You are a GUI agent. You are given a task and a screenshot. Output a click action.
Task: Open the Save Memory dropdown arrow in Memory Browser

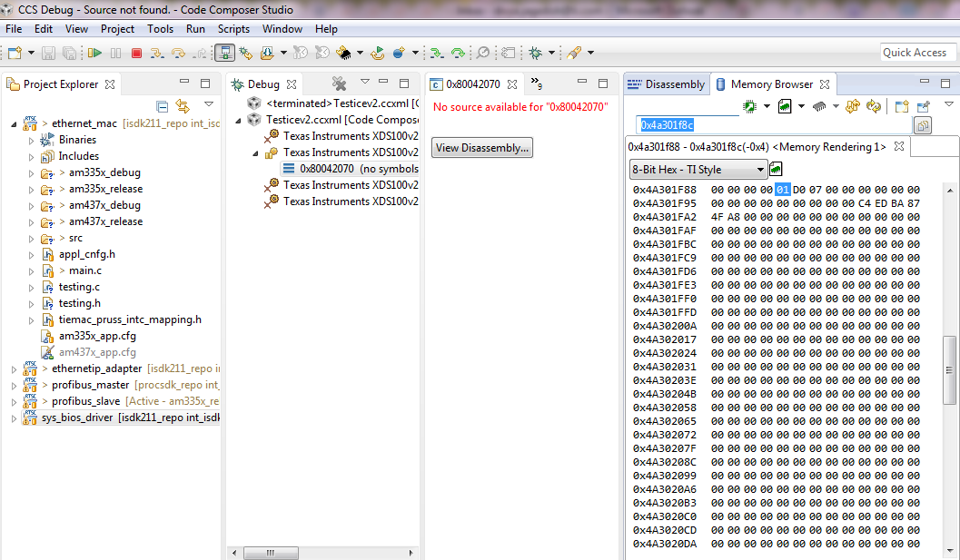pyautogui.click(x=801, y=106)
